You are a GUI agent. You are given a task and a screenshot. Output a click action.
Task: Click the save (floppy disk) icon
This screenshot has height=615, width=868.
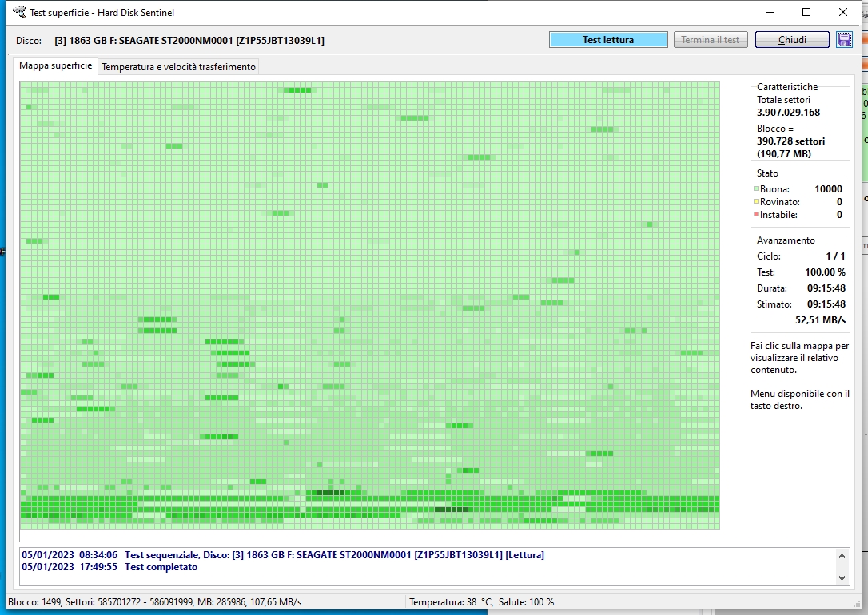[x=844, y=40]
